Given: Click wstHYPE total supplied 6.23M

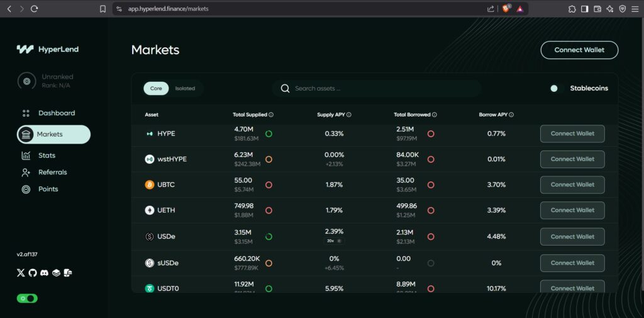Looking at the screenshot, I should pyautogui.click(x=243, y=155).
